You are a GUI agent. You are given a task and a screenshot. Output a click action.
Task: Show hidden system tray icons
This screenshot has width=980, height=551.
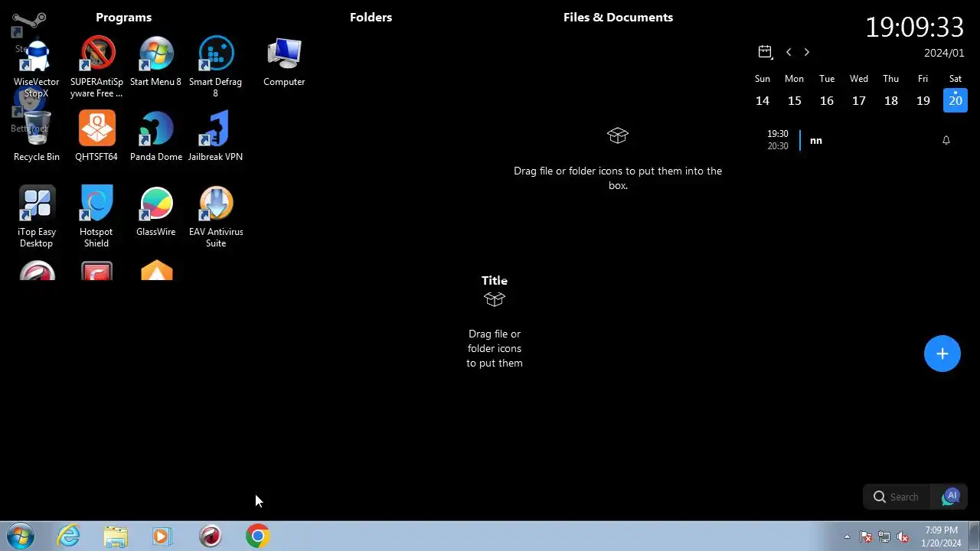click(847, 536)
